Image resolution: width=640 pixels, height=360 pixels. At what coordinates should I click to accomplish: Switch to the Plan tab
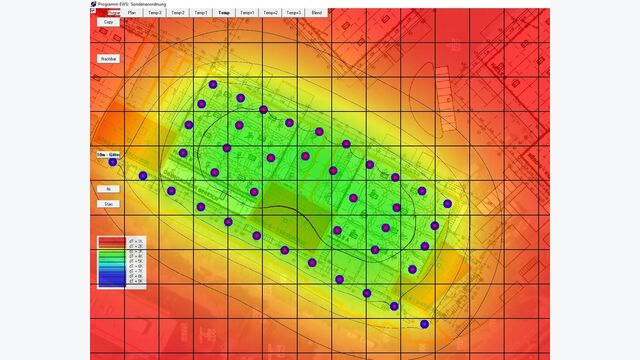click(x=132, y=13)
